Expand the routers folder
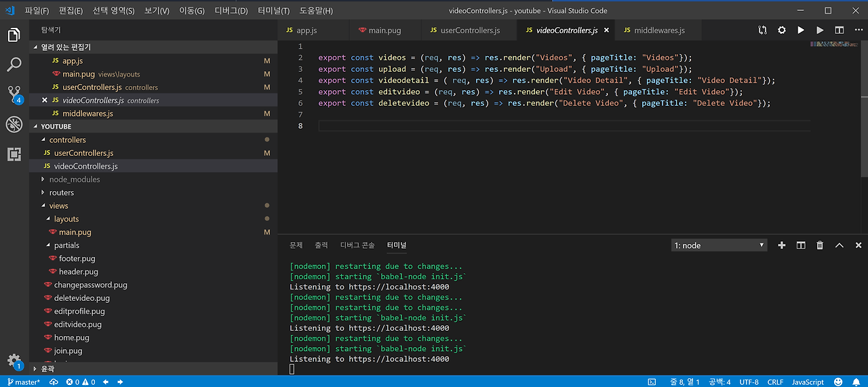 [61, 192]
